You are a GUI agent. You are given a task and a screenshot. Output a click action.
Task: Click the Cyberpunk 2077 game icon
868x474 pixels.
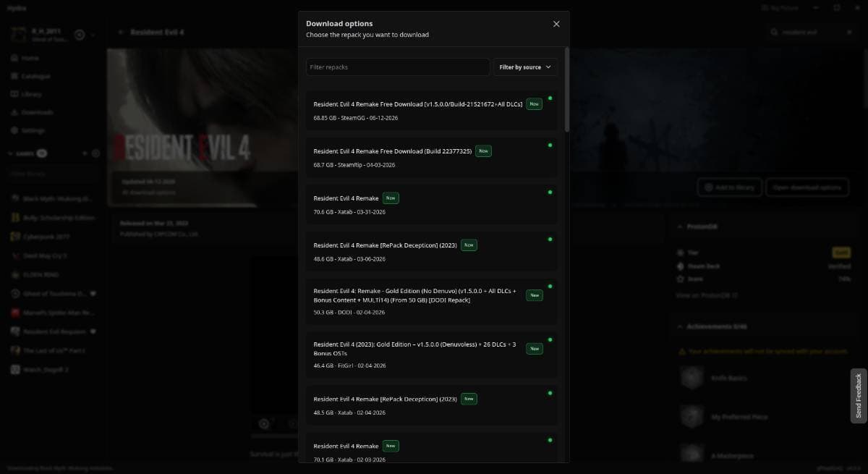[15, 236]
